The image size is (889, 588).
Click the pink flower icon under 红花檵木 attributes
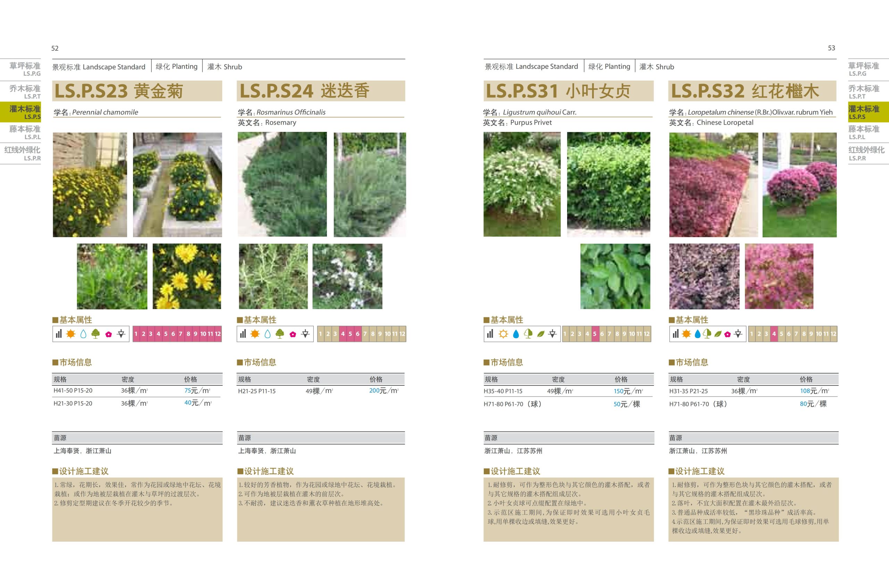pos(727,334)
